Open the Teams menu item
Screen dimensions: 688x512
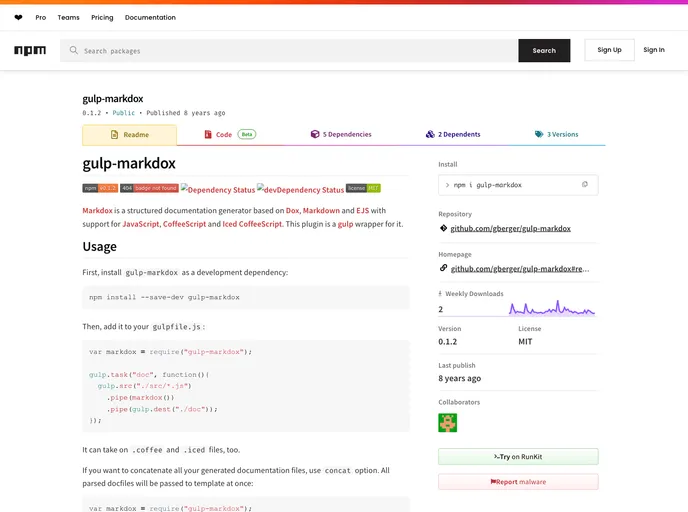(x=68, y=18)
